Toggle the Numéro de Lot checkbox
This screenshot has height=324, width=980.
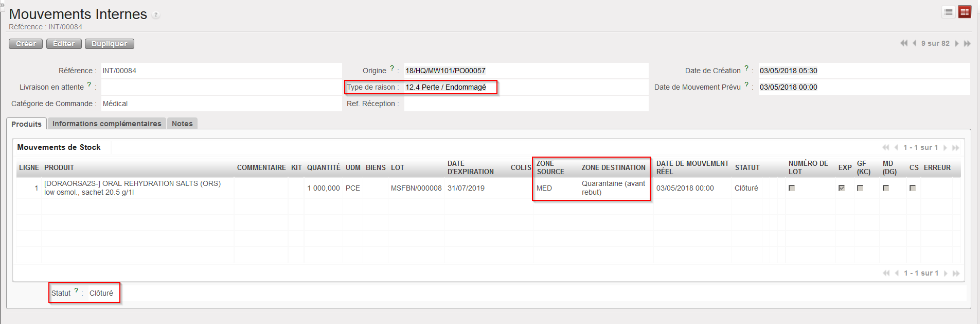pos(792,188)
